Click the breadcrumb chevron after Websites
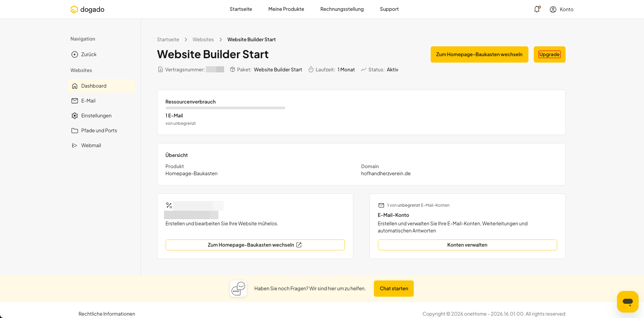The height and width of the screenshot is (318, 644). tap(221, 40)
